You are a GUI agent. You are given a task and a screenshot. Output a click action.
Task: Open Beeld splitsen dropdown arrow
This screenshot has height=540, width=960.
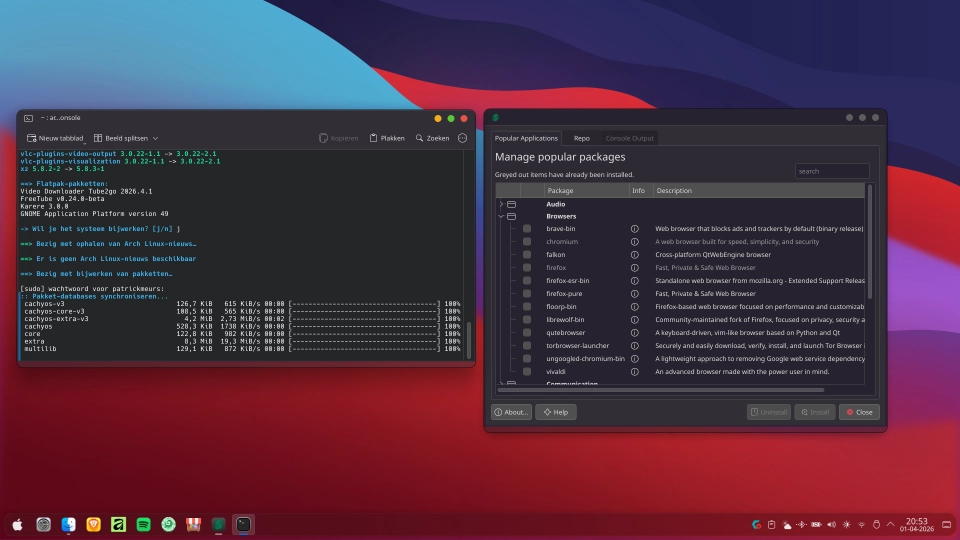pos(156,138)
